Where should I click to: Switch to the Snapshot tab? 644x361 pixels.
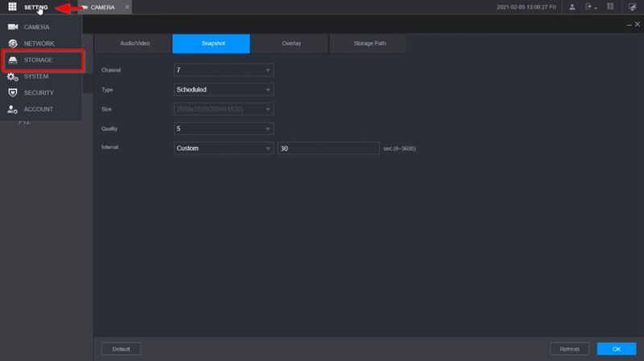pyautogui.click(x=211, y=43)
